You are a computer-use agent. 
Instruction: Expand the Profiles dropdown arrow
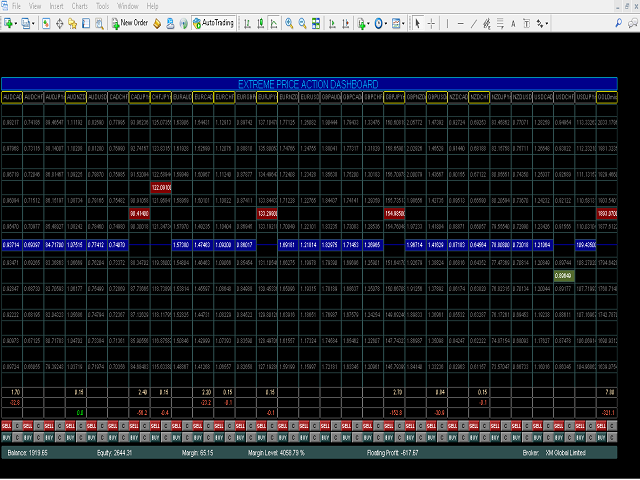point(33,24)
